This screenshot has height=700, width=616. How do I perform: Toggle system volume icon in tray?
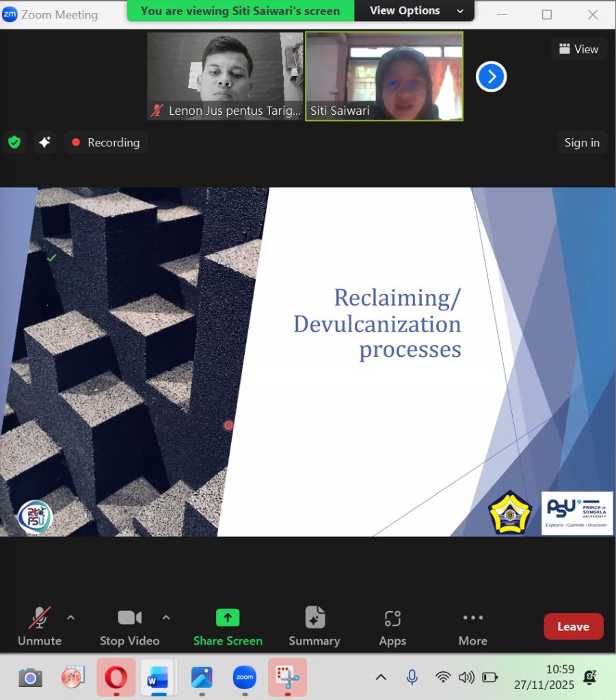466,677
